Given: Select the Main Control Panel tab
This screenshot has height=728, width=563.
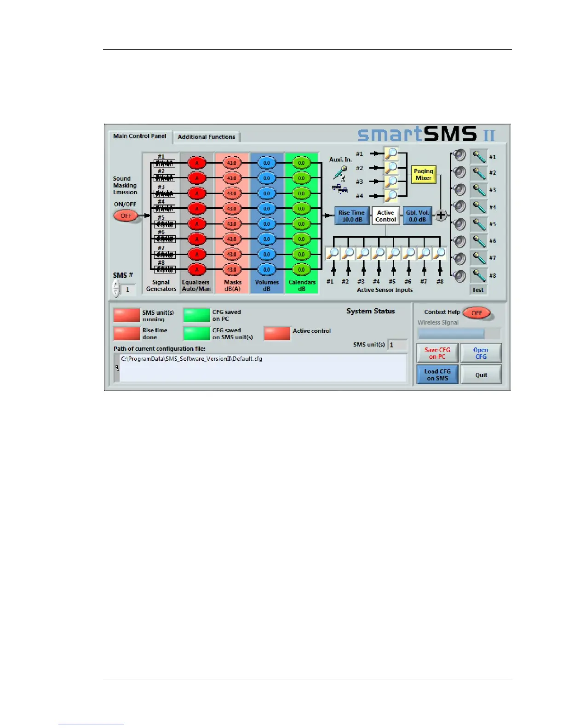Looking at the screenshot, I should click(x=140, y=136).
